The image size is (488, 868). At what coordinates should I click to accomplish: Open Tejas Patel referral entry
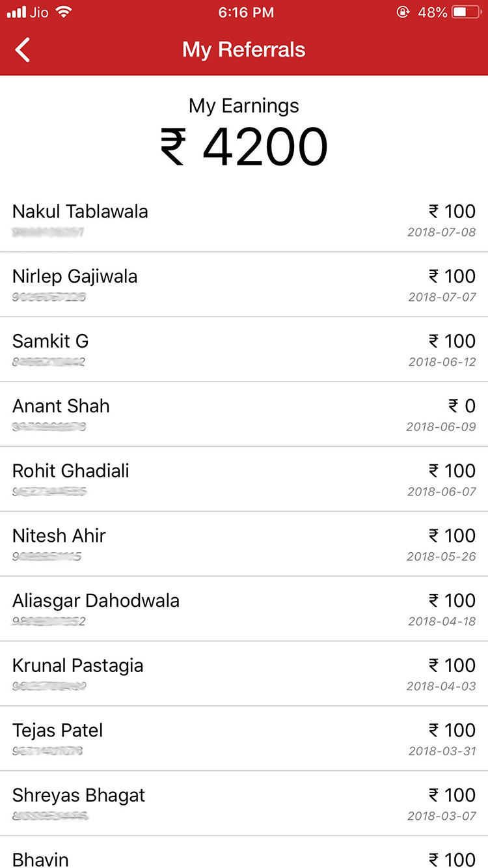(244, 738)
